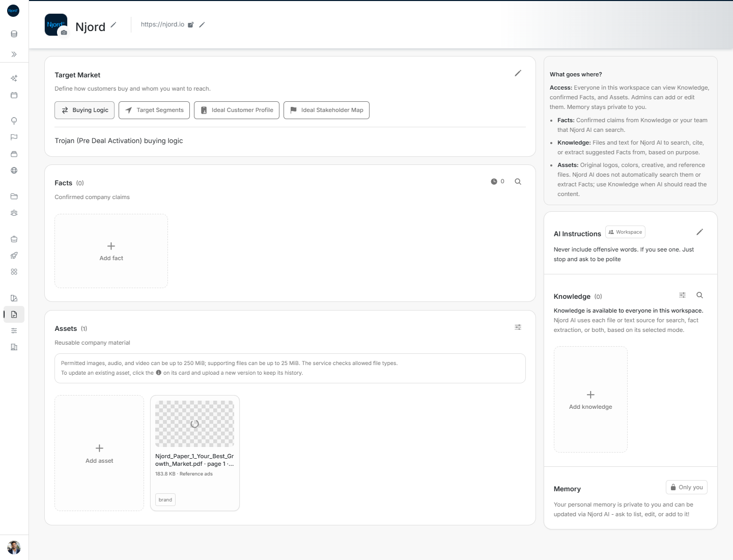Select the Ideal Customer Profile tab
The width and height of the screenshot is (733, 560).
click(x=237, y=110)
